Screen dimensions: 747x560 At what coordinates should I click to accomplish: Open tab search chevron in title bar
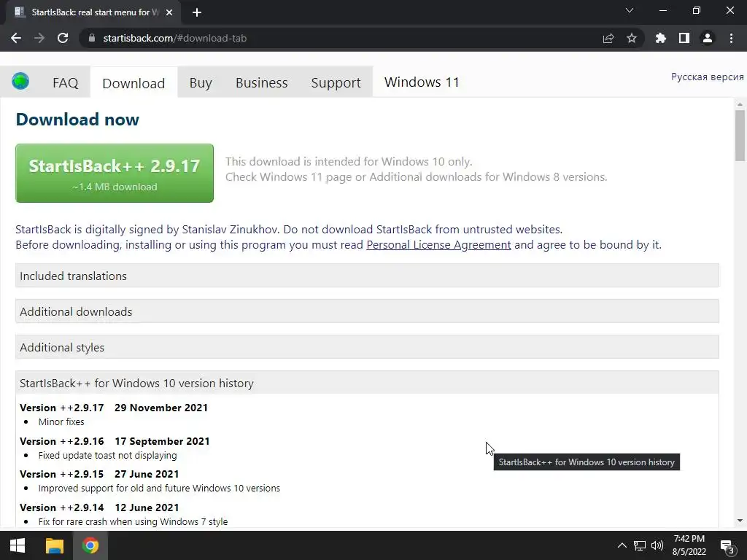(x=630, y=10)
